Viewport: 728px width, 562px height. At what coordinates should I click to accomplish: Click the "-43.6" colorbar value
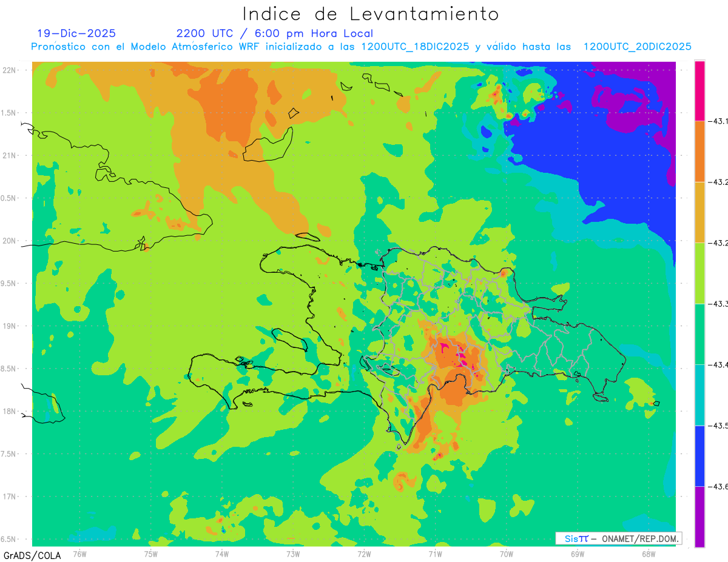(x=718, y=487)
